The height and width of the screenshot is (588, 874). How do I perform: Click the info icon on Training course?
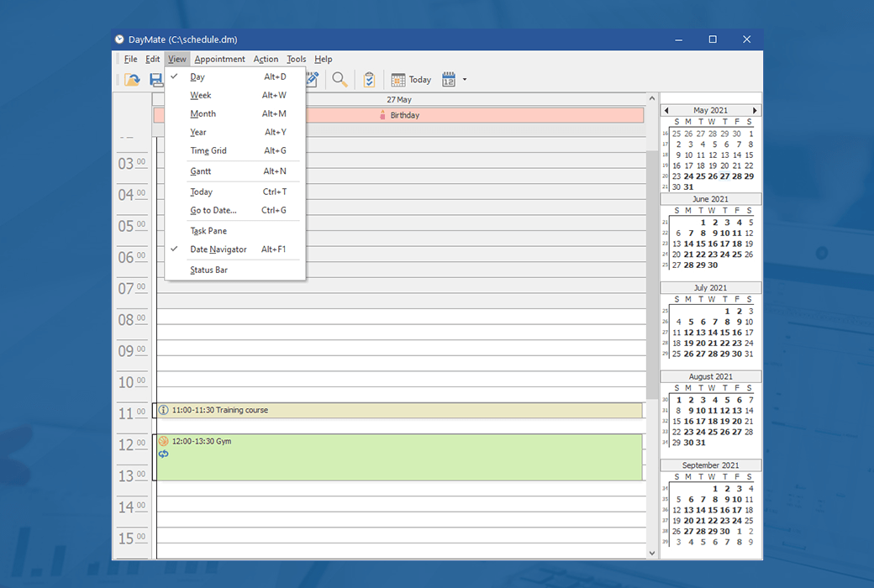163,410
